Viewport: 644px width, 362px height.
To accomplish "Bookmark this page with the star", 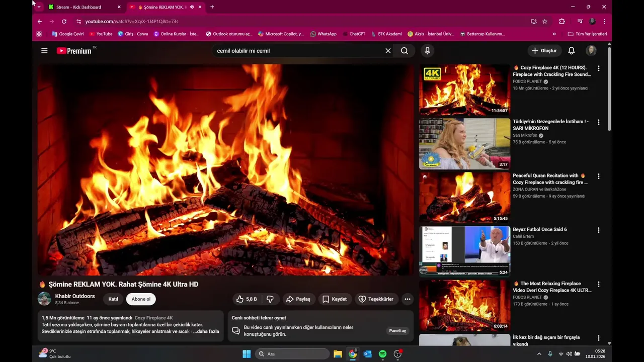I will (545, 22).
